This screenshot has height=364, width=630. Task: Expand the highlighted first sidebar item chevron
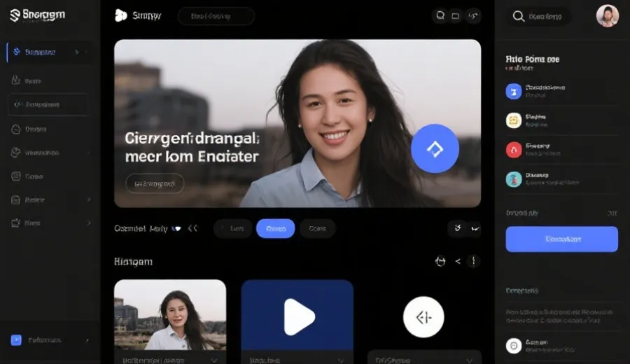click(x=77, y=52)
